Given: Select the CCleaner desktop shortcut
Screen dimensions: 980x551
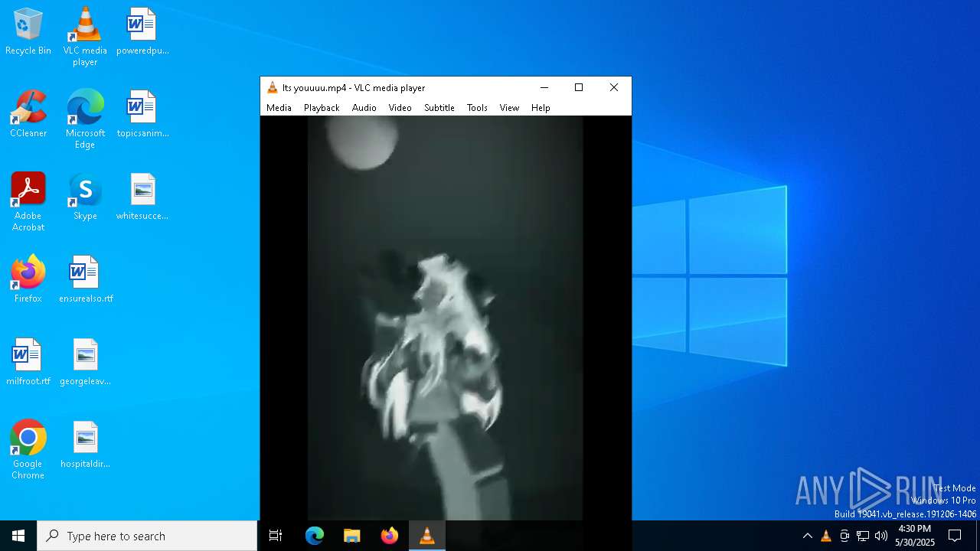Looking at the screenshot, I should point(28,115).
